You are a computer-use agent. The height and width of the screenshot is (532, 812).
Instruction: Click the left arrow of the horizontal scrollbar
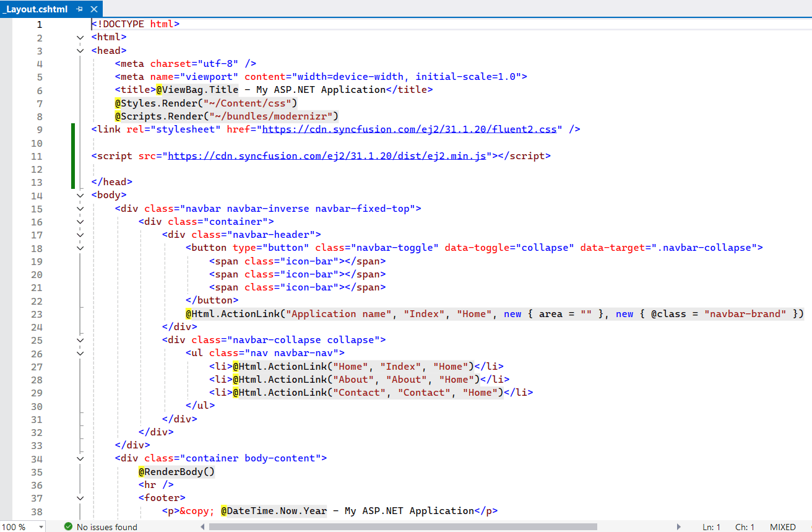202,526
